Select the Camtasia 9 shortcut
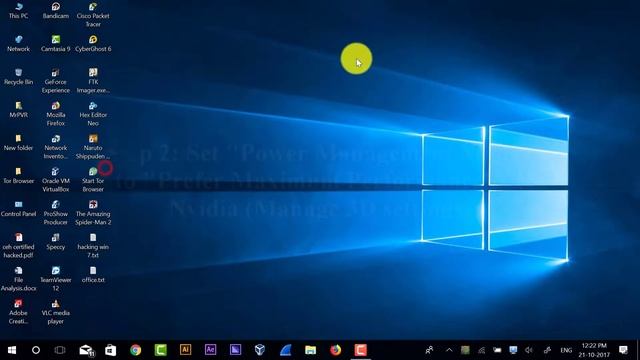The image size is (640, 360). tap(56, 44)
